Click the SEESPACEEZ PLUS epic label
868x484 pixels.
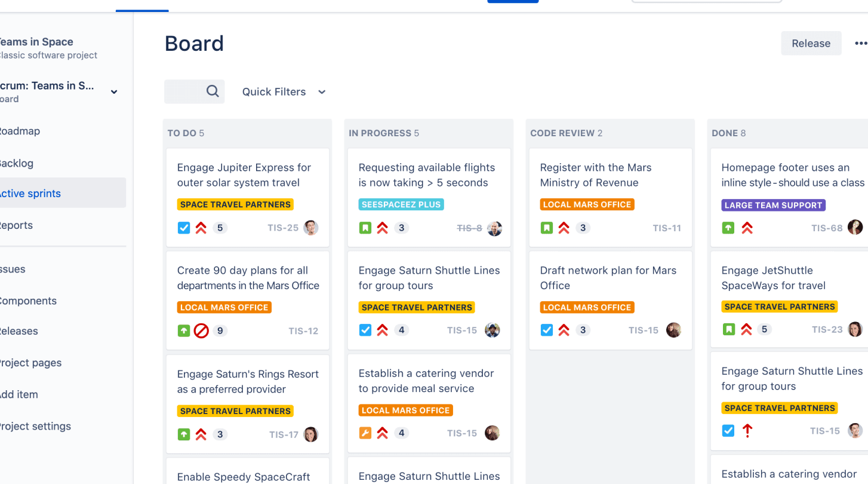coord(401,204)
